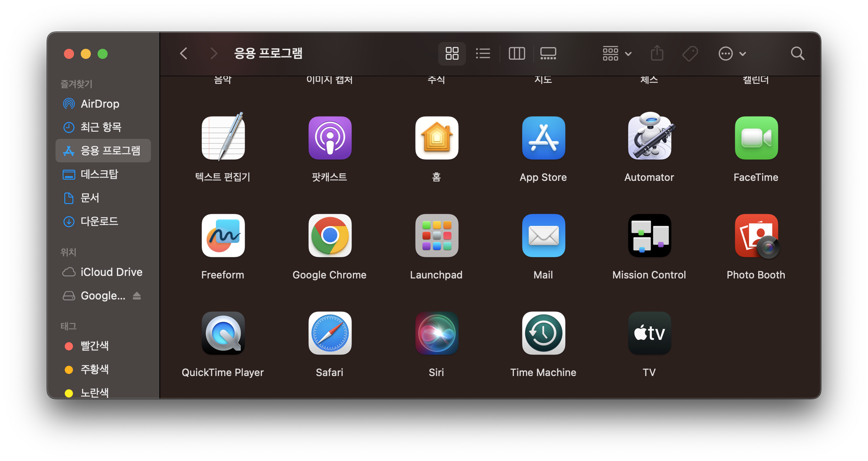868x461 pixels.
Task: Click the Automator robot icon
Action: 649,137
